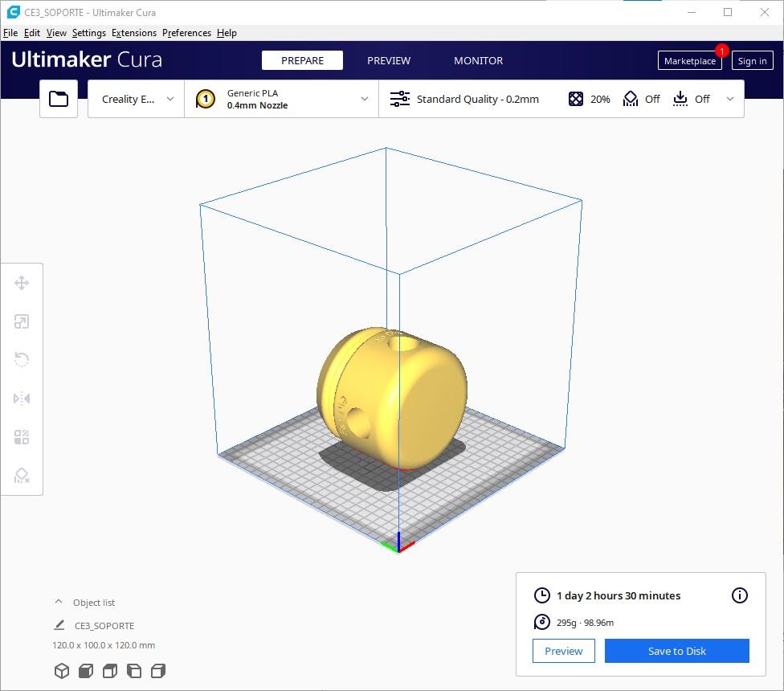The width and height of the screenshot is (784, 691).
Task: Click the 295g · 98.96m material usage
Action: click(x=585, y=623)
